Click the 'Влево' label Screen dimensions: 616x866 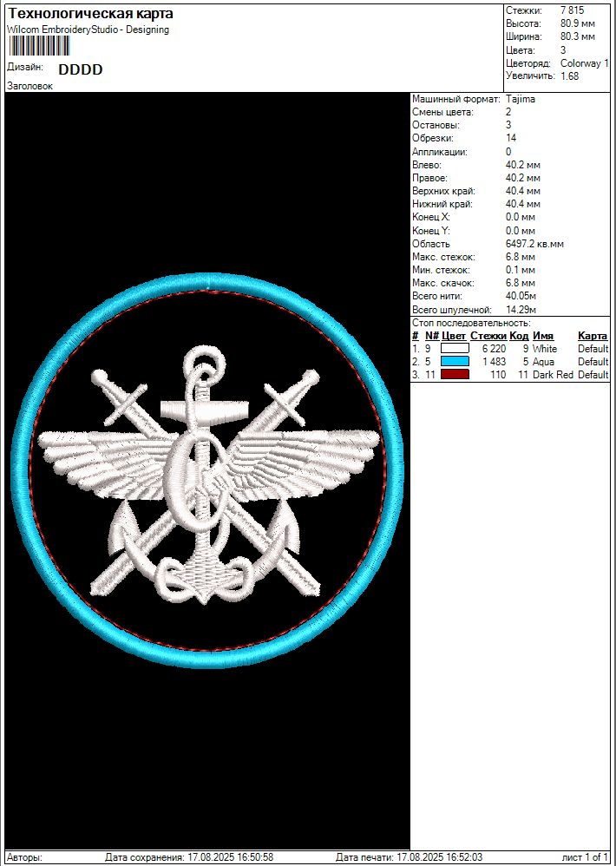[x=427, y=165]
